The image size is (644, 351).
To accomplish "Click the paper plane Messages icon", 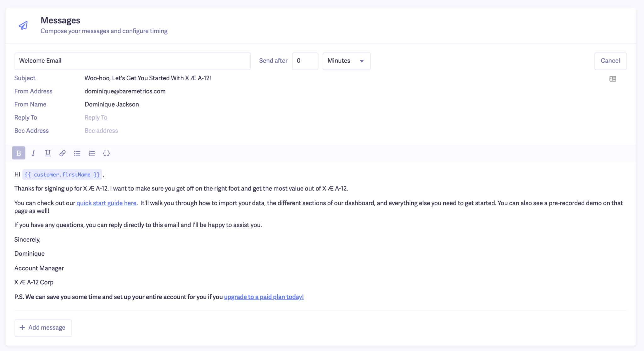I will (23, 25).
